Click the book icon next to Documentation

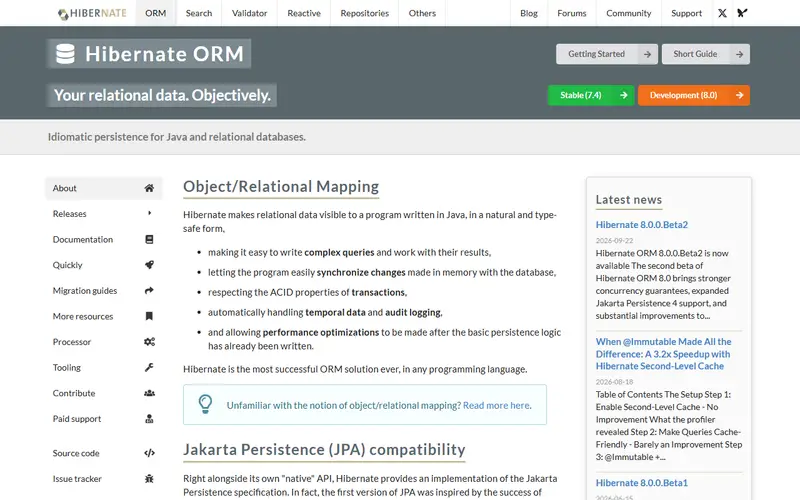click(x=149, y=239)
